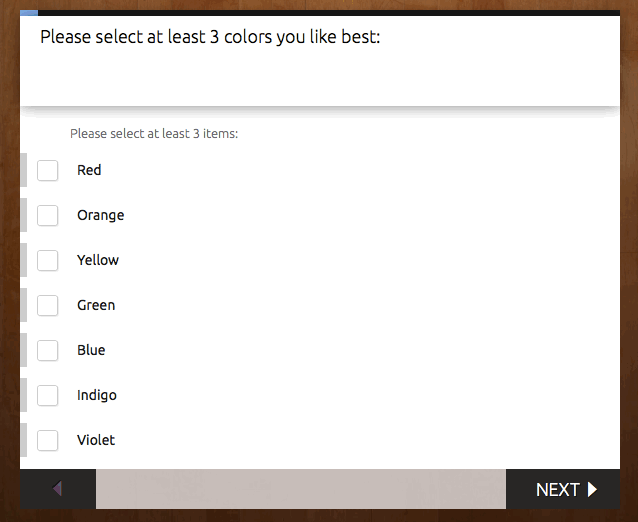Click the gray bar beside the NEXT button
638x522 pixels.
pos(300,489)
